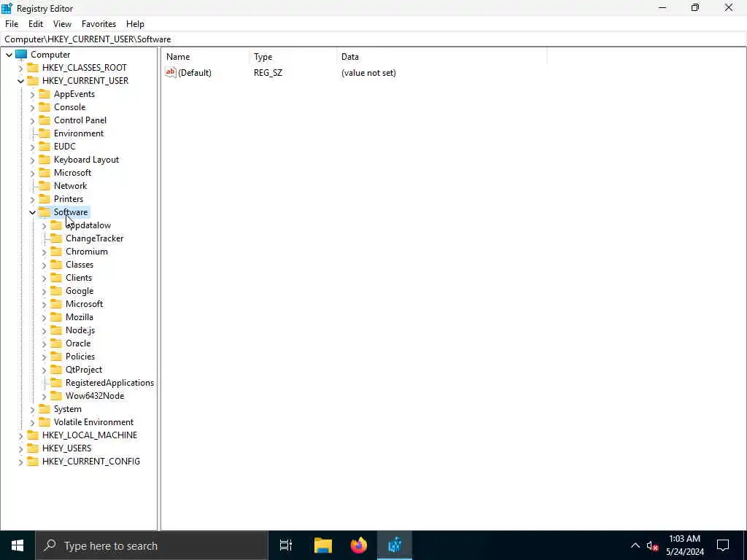747x560 pixels.
Task: Select the Appdatalow key
Action: tap(88, 225)
